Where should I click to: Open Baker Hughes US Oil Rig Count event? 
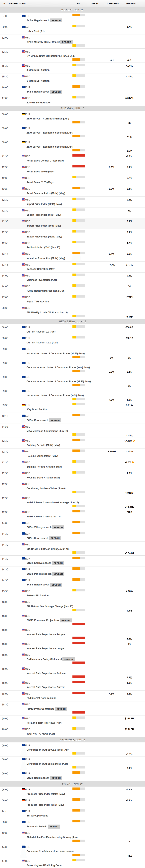[x=44, y=865]
